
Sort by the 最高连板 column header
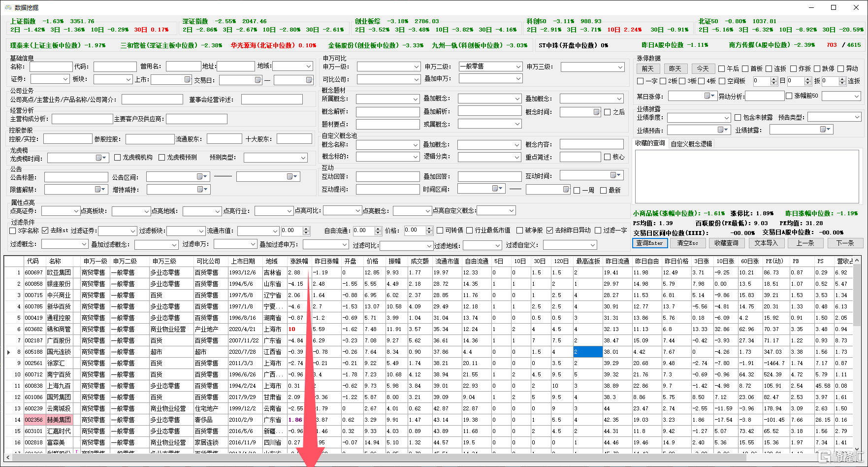588,261
